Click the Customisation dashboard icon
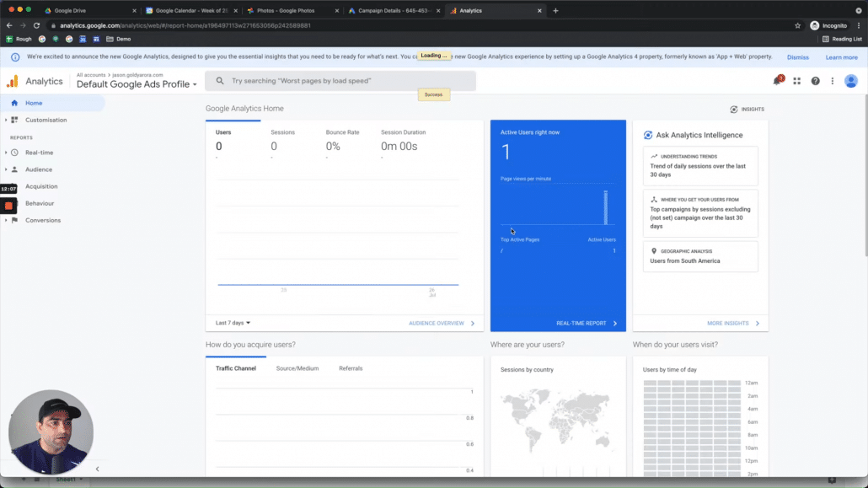This screenshot has width=868, height=488. click(x=14, y=120)
